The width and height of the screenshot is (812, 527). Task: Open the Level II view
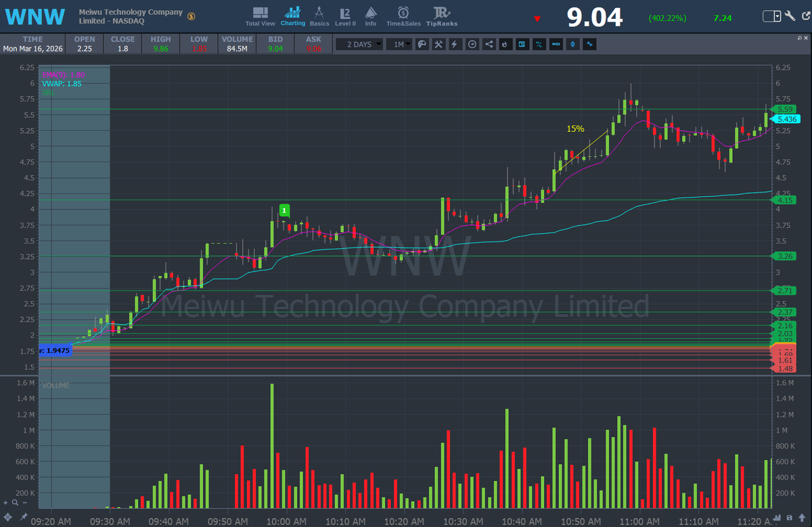pos(345,16)
